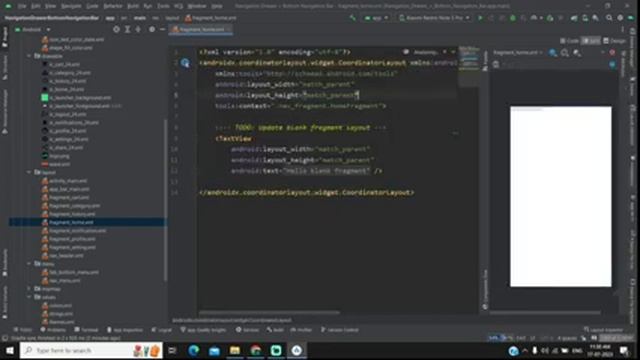Expand all icon in Project panel header
The width and height of the screenshot is (640, 360).
(127, 29)
